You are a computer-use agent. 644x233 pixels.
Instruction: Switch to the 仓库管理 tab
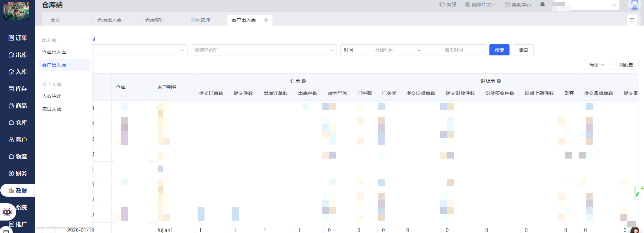[155, 20]
